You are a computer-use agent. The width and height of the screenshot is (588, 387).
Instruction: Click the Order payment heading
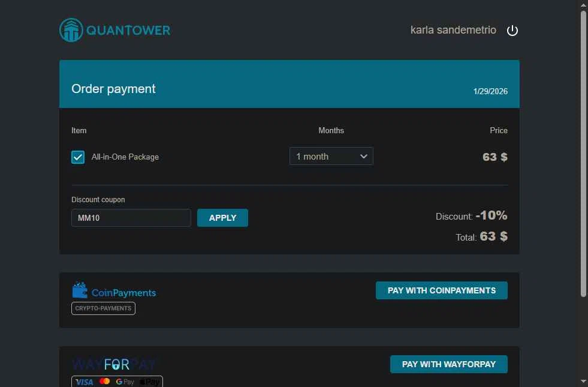(x=113, y=89)
